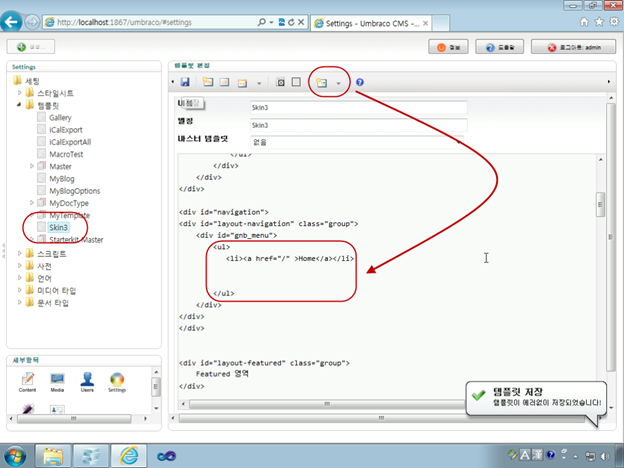Select the Master template node
The height and width of the screenshot is (468, 624).
point(60,166)
